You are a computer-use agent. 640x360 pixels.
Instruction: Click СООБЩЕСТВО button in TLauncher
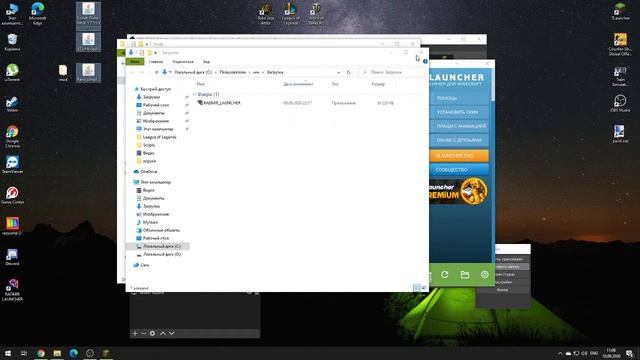click(x=459, y=169)
